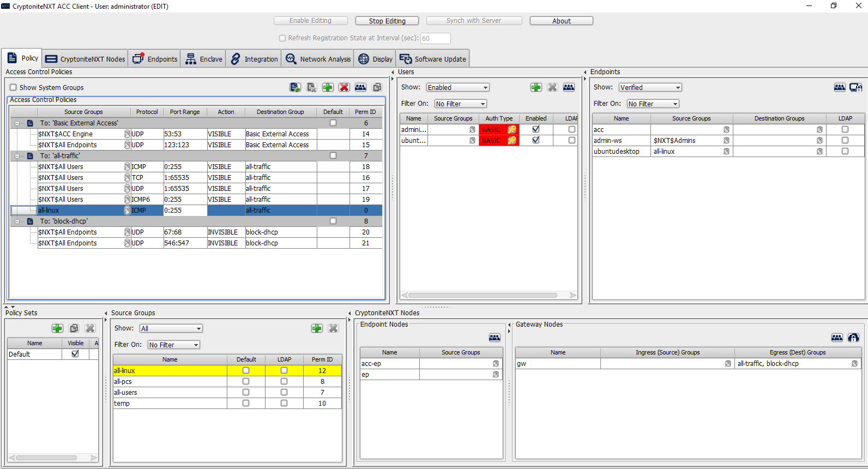Click the copy icon in Access Control Policies toolbar
The image size is (868, 469).
click(x=377, y=87)
